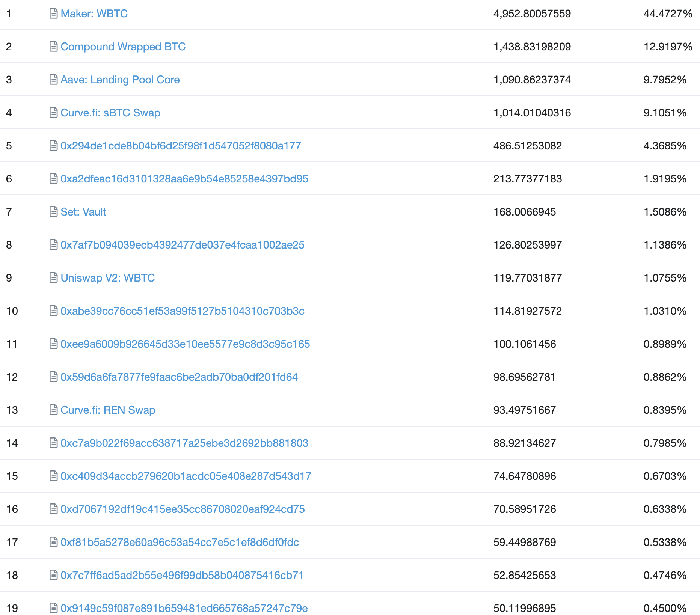The image size is (700, 615).
Task: Select percentage value 9.7952%
Action: click(x=665, y=80)
